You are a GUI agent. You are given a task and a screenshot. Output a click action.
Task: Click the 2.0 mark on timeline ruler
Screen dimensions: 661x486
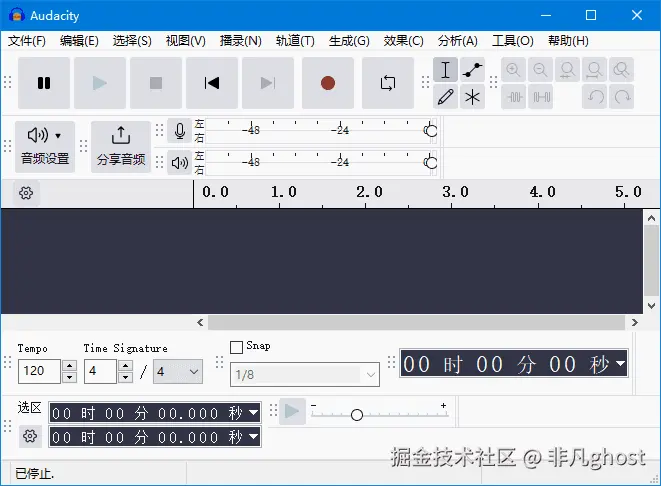pyautogui.click(x=369, y=192)
